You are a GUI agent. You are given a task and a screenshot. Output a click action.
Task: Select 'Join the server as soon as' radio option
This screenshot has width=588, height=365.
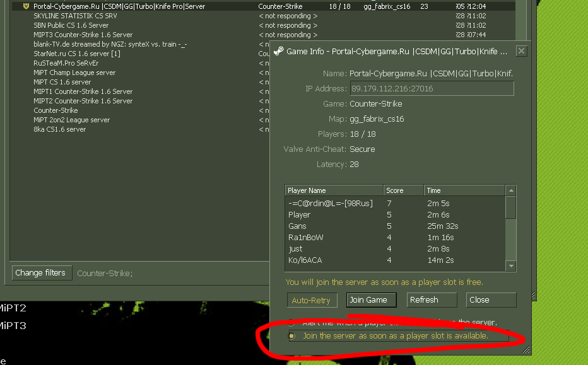pyautogui.click(x=291, y=336)
